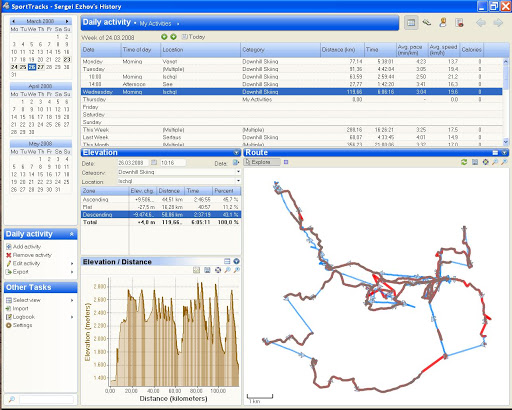Screen dimensions: 512x410
Task: Go to next week green arrow
Action: [x=173, y=37]
